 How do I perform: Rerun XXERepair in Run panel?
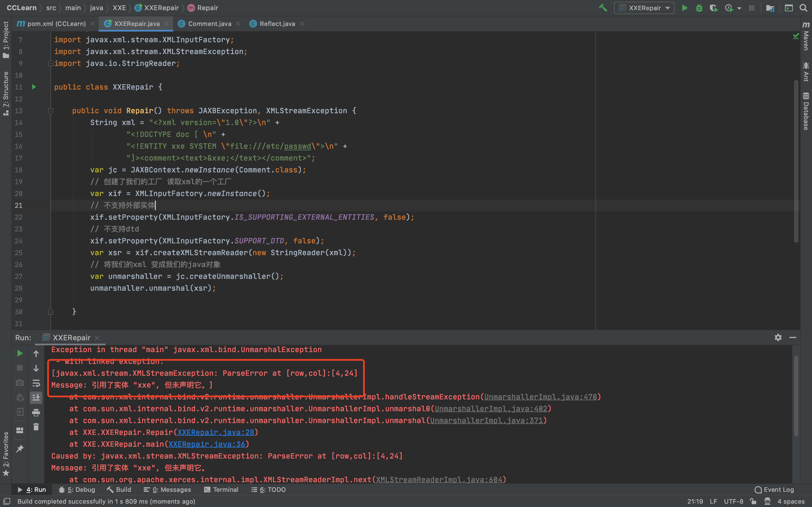[x=20, y=353]
